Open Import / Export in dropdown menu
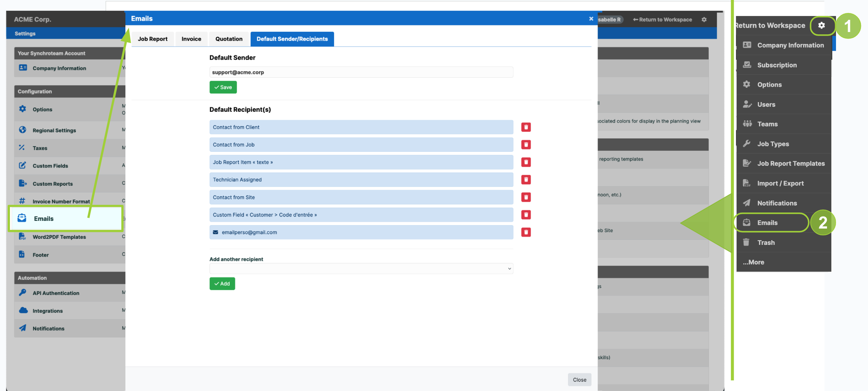Image resolution: width=868 pixels, height=391 pixels. 784,183
